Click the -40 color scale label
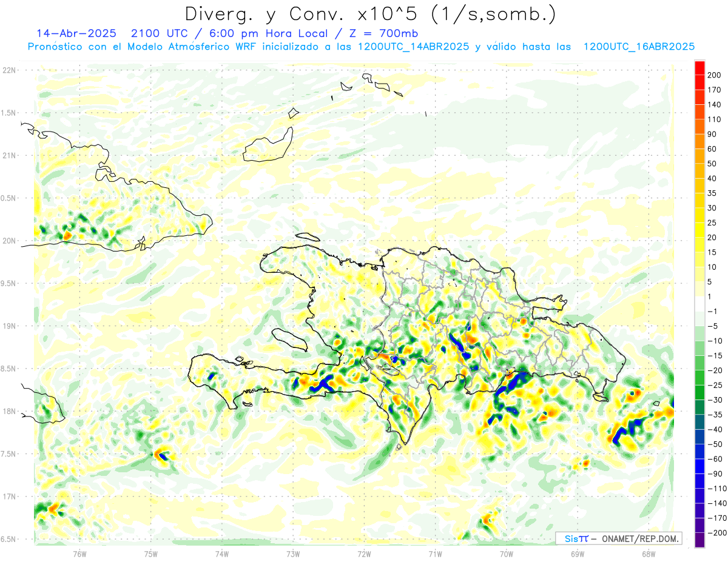The height and width of the screenshot is (562, 728). click(x=715, y=430)
